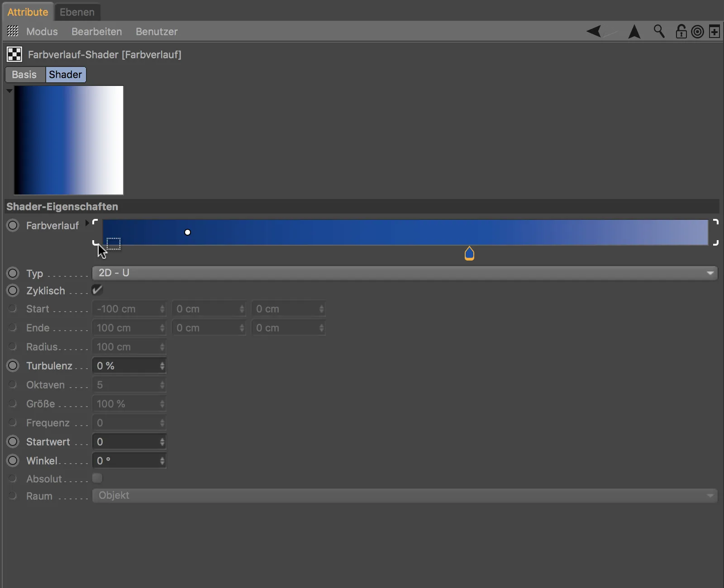The image size is (724, 588).
Task: Click the Ende 100 cm field
Action: click(129, 328)
